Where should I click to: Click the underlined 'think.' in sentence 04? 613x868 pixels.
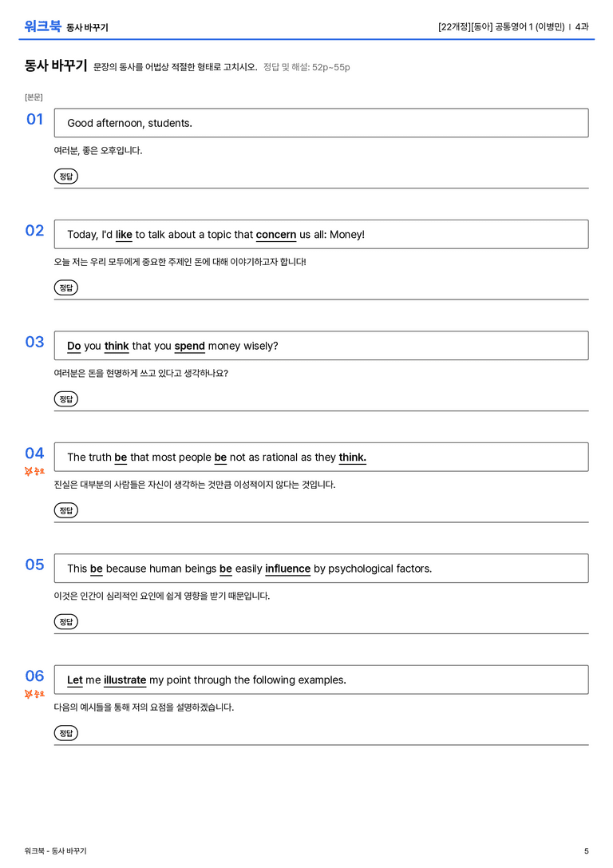[353, 458]
